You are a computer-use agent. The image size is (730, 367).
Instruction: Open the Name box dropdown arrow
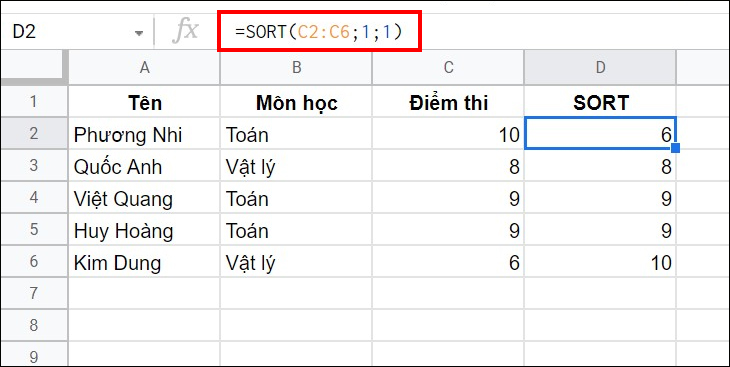(139, 33)
